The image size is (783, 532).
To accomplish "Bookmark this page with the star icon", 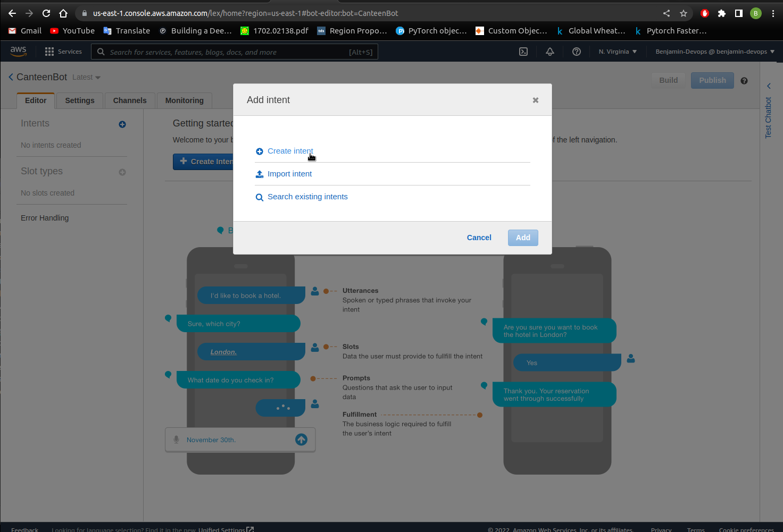I will [x=684, y=13].
